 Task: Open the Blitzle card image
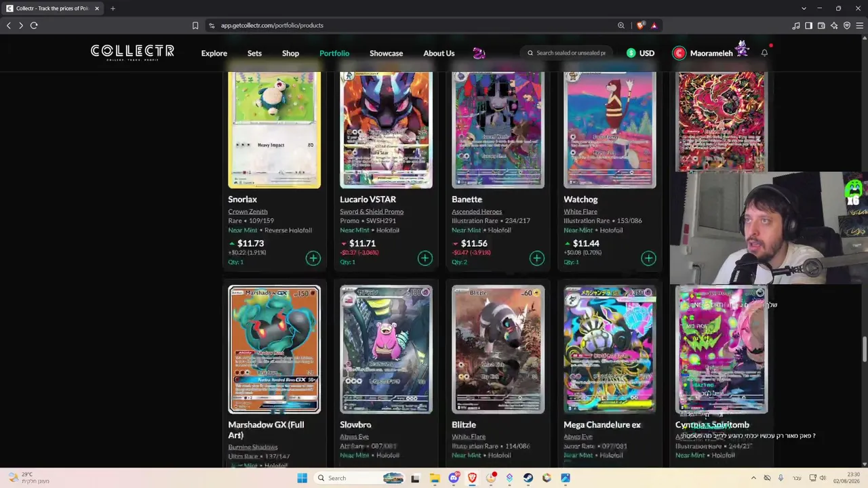click(x=498, y=349)
